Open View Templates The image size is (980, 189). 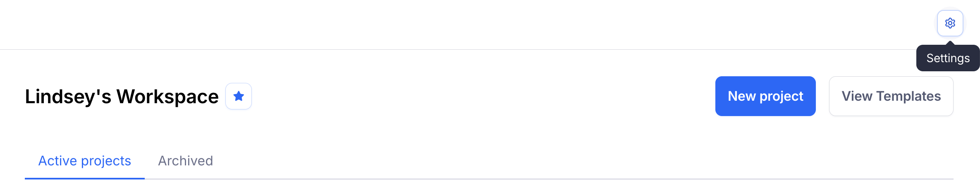891,96
